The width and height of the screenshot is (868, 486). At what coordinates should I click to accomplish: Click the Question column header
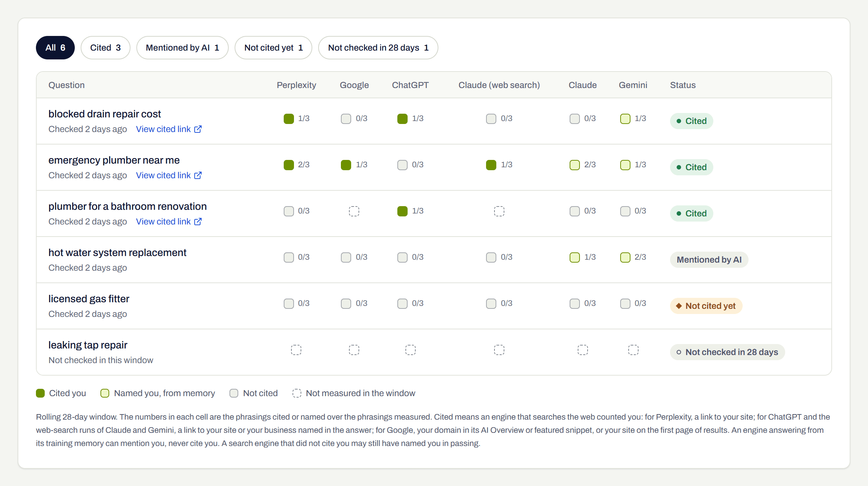67,85
